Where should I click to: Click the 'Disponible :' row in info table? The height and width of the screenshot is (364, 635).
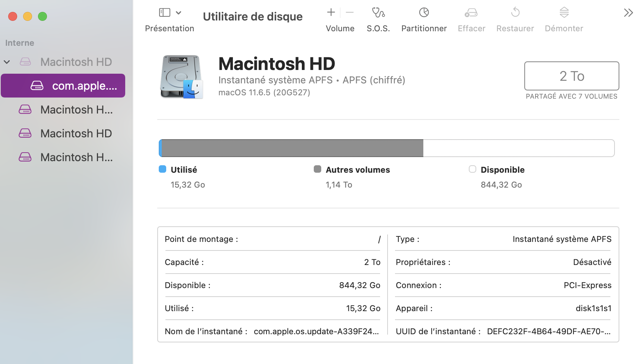(272, 285)
